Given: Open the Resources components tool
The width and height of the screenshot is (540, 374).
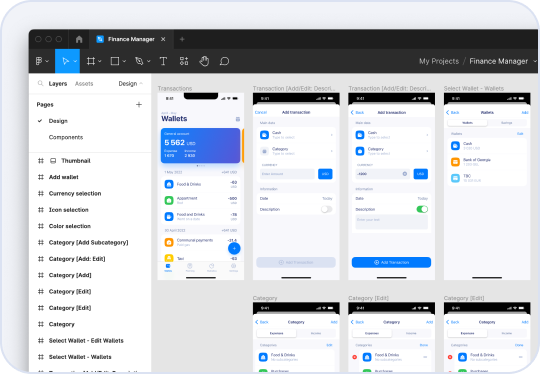Looking at the screenshot, I should (x=184, y=61).
